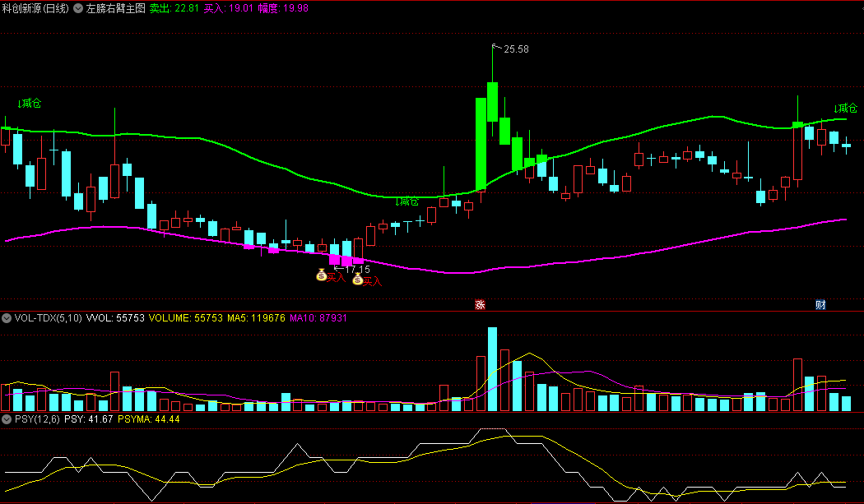This screenshot has height=504, width=864.
Task: Click the first money bag 买入 signal
Action: [x=331, y=275]
